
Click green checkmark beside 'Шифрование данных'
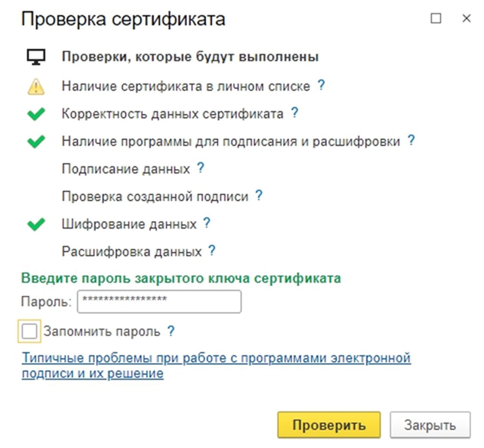(x=36, y=224)
